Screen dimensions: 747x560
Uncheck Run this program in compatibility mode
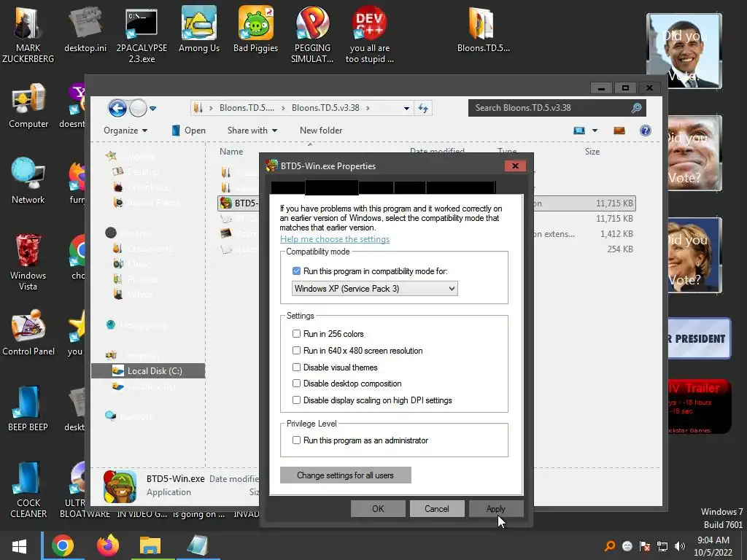point(296,271)
